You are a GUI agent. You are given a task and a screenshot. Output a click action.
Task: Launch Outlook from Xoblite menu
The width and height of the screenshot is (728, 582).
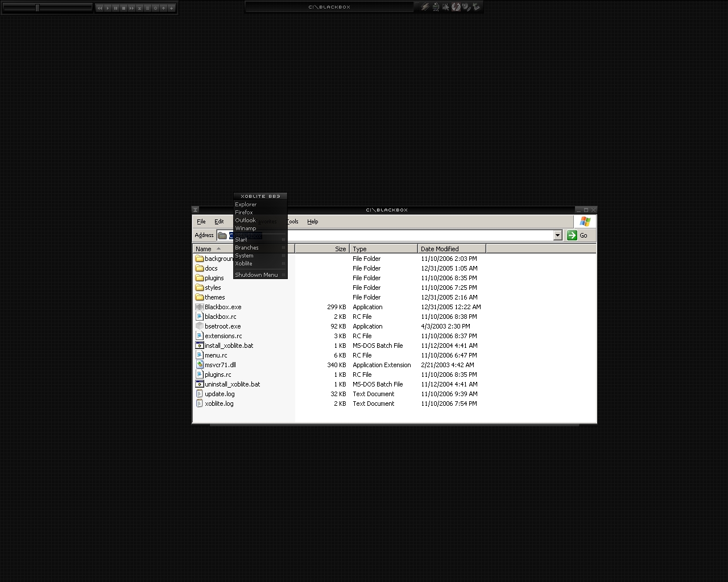260,220
